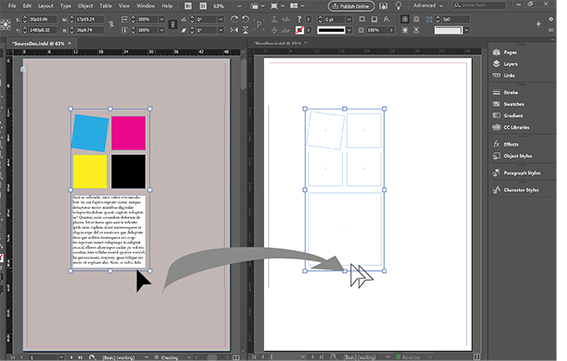This screenshot has width=567, height=361.
Task: Open the rotation angle dropdown
Action: [221, 19]
